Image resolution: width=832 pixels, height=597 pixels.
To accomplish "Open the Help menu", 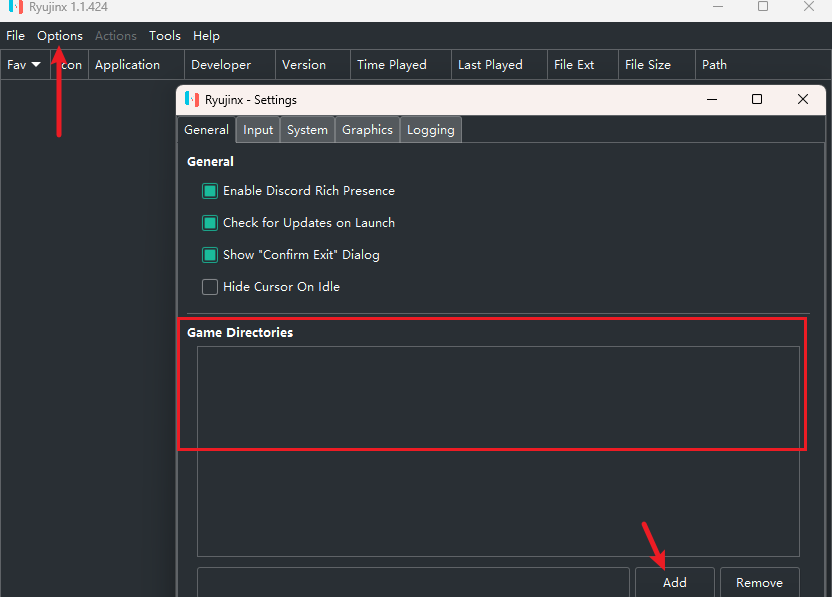I will click(206, 36).
